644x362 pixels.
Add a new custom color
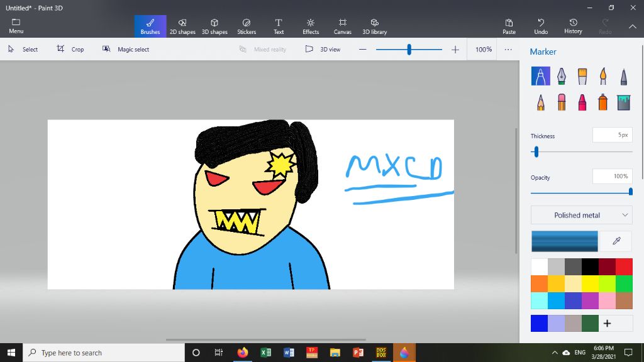(x=608, y=324)
